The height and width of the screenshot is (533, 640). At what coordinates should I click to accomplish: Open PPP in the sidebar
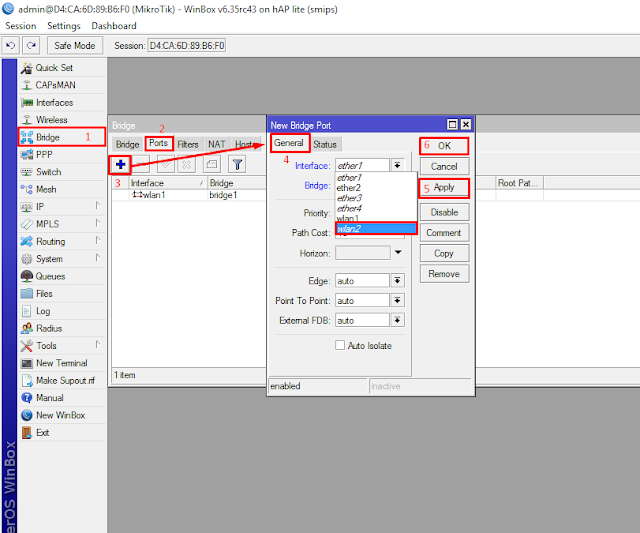point(62,155)
